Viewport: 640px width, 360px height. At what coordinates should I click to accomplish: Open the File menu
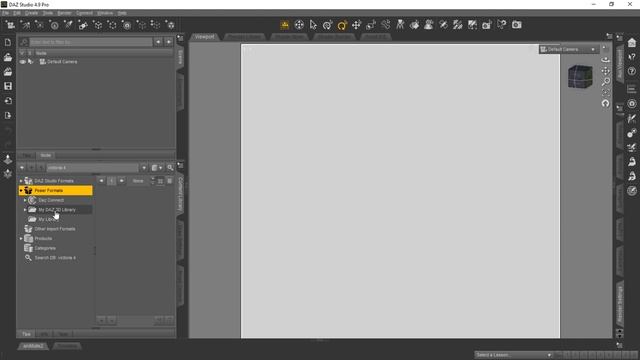(x=5, y=13)
